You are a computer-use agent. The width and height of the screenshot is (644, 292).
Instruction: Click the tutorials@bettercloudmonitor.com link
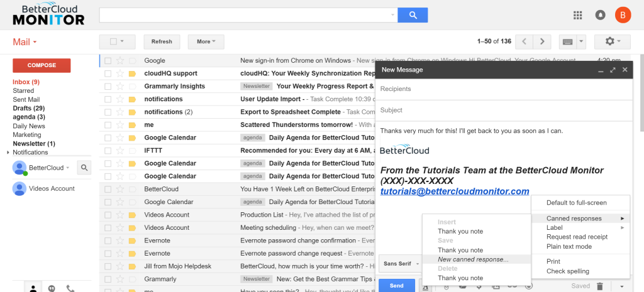pos(455,191)
